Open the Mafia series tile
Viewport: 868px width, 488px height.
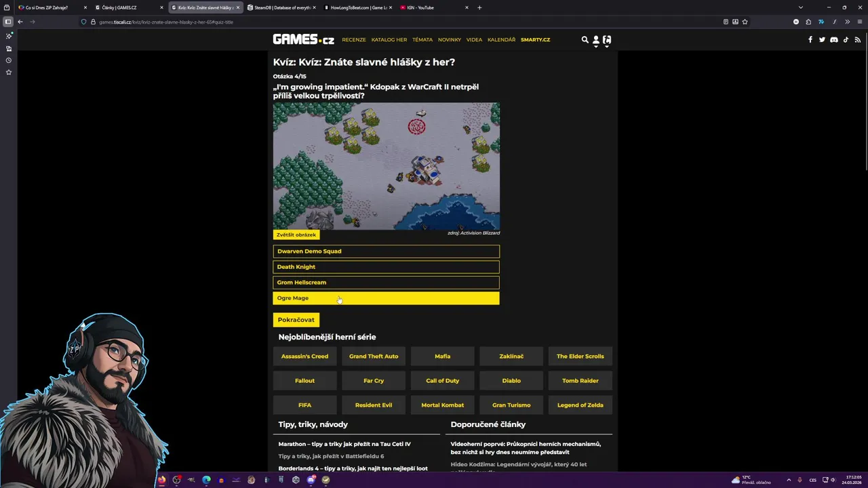tap(442, 357)
